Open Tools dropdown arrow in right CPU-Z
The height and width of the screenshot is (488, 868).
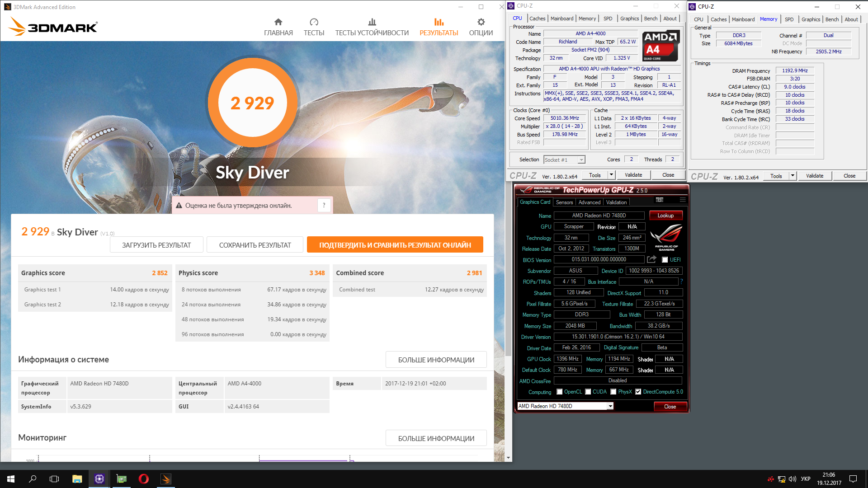(793, 176)
